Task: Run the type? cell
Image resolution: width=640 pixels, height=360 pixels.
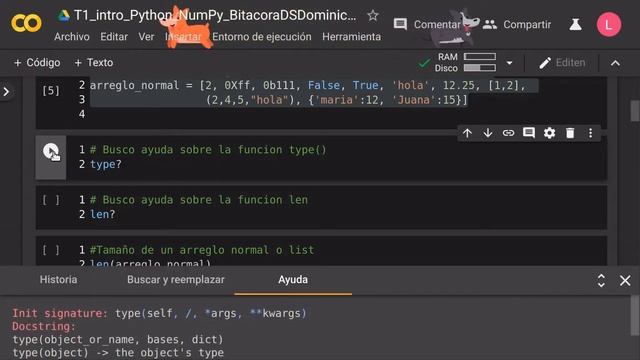Action: (x=51, y=152)
